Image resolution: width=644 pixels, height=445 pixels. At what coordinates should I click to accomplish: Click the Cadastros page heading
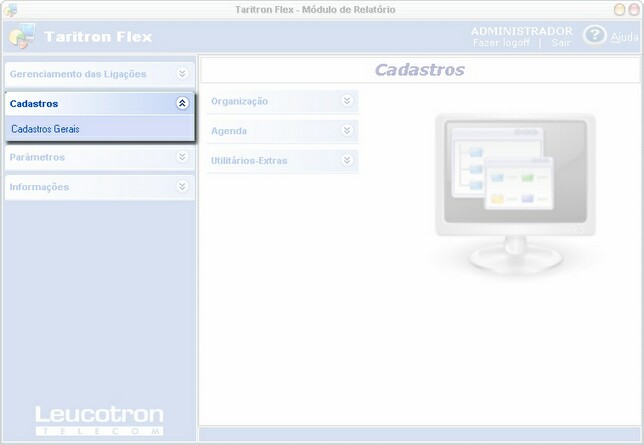tap(420, 70)
